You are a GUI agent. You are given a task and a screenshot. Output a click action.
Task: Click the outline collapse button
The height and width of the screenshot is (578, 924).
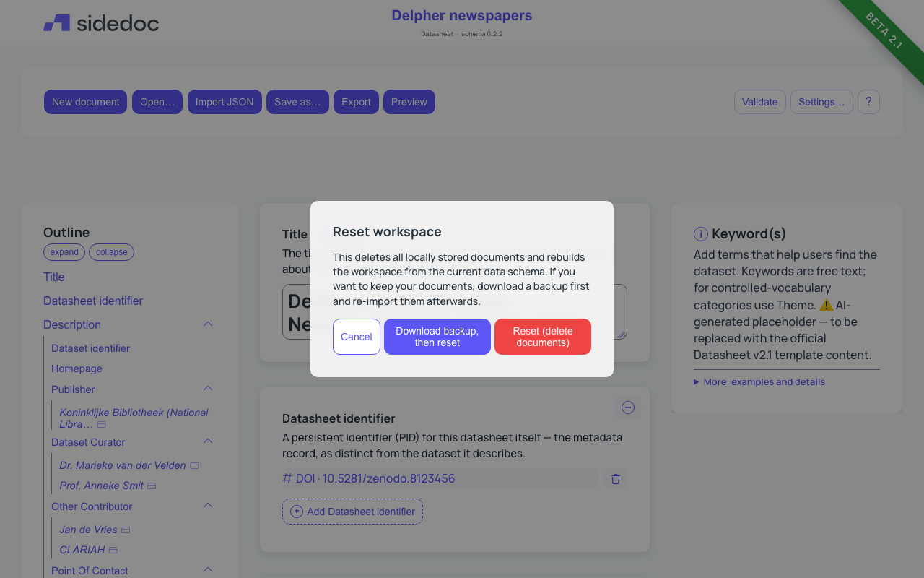point(111,252)
